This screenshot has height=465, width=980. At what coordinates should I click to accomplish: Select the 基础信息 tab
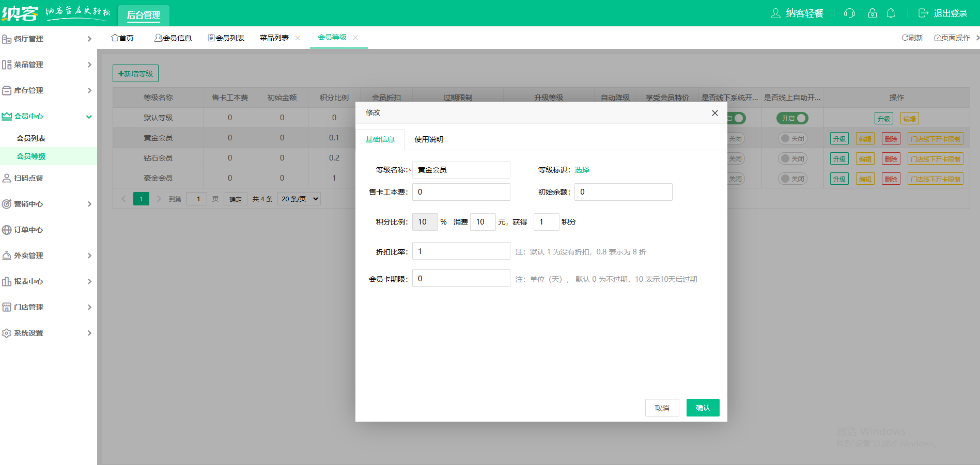(x=380, y=139)
